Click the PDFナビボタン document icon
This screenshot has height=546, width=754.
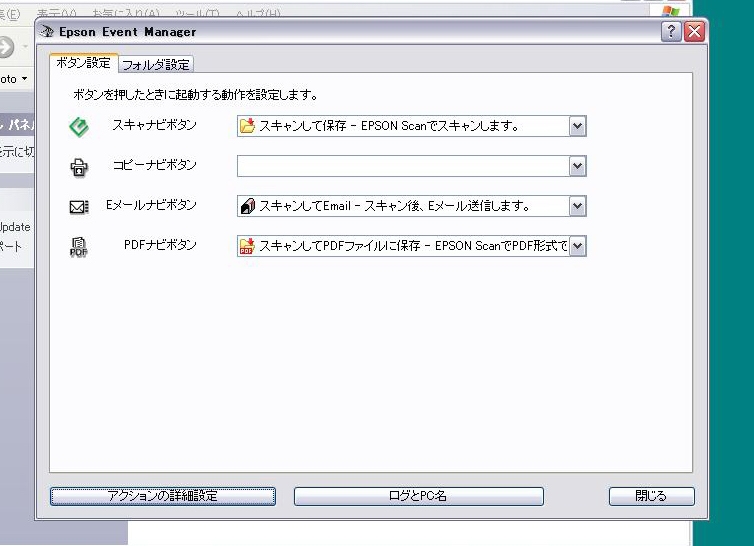click(79, 247)
